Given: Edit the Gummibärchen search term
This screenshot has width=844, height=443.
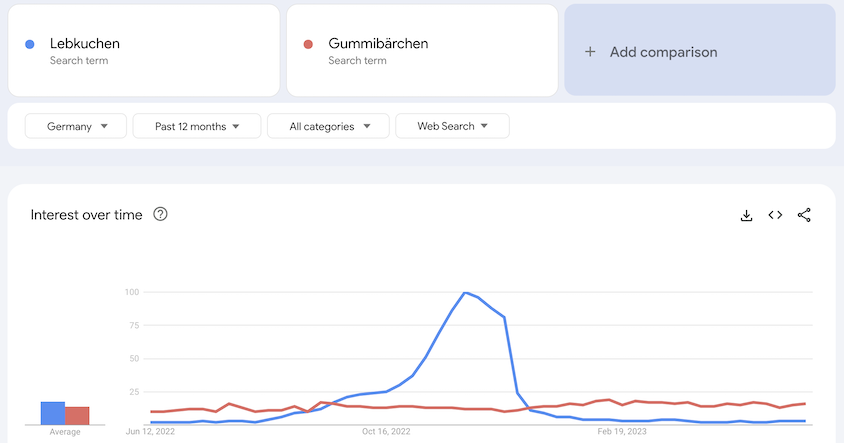Looking at the screenshot, I should (423, 51).
